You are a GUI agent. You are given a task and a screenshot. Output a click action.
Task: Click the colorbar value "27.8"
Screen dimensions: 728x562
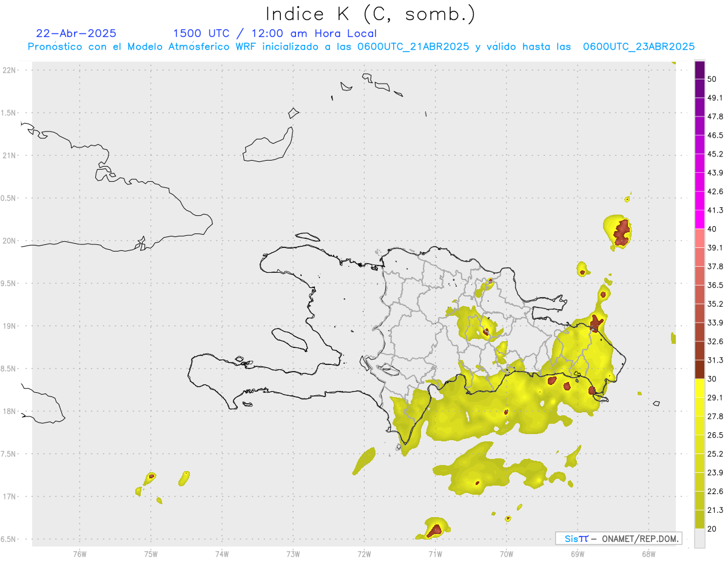click(x=715, y=416)
